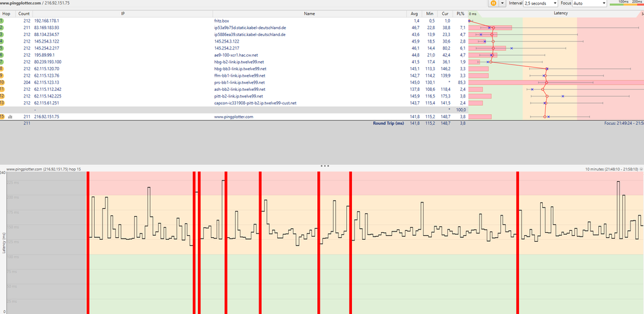Click the Focus time range label

click(x=624, y=123)
